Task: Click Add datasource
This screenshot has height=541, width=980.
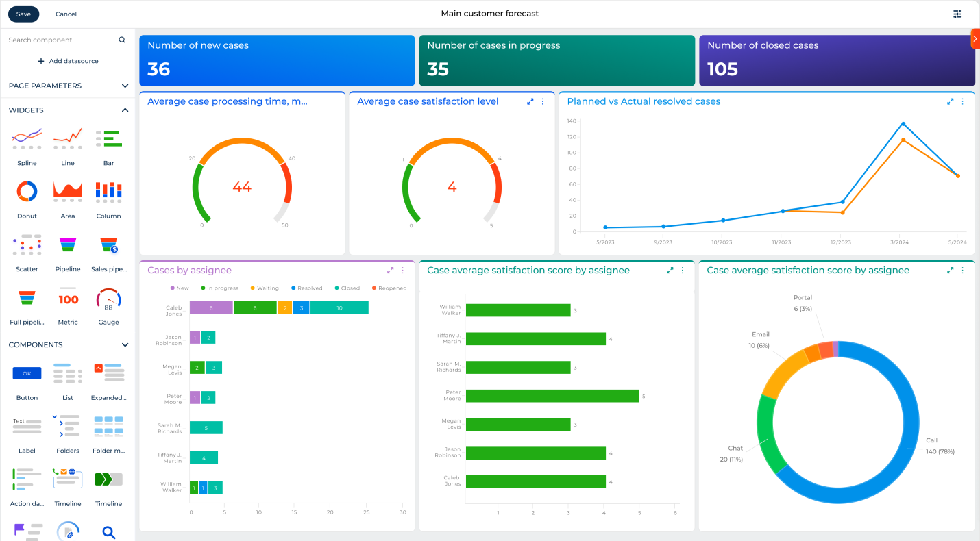Action: pyautogui.click(x=67, y=61)
